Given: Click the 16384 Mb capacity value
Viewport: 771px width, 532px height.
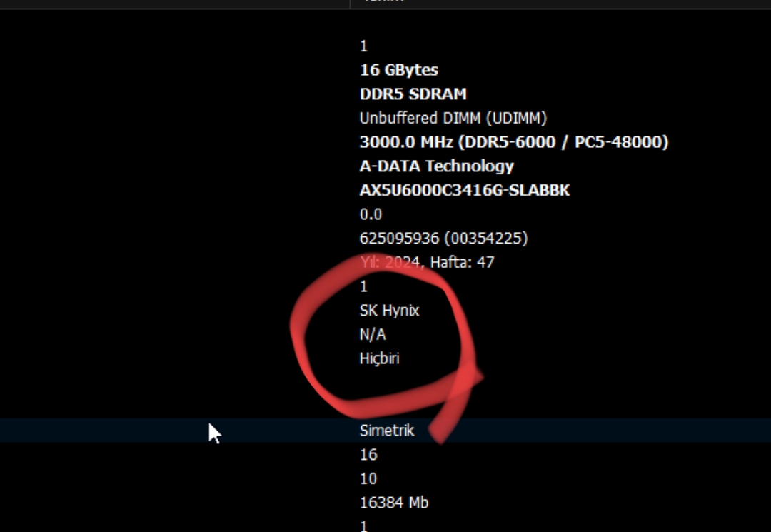Looking at the screenshot, I should 393,503.
